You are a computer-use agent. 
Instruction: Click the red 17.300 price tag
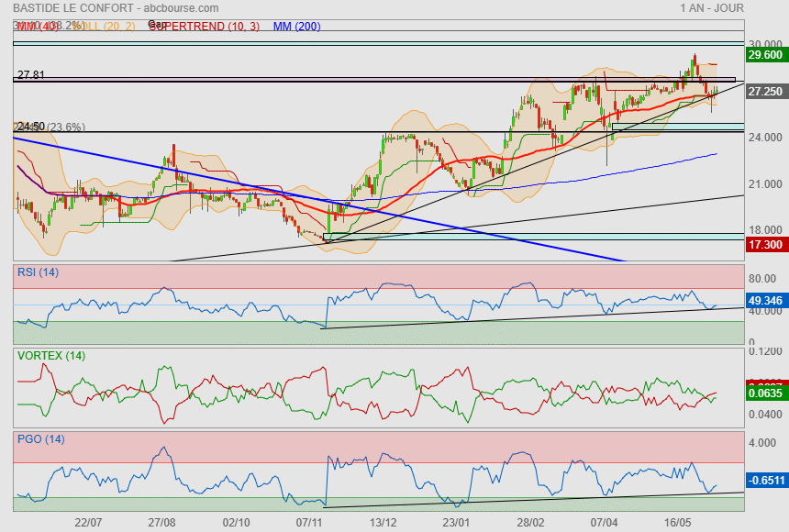[x=765, y=245]
